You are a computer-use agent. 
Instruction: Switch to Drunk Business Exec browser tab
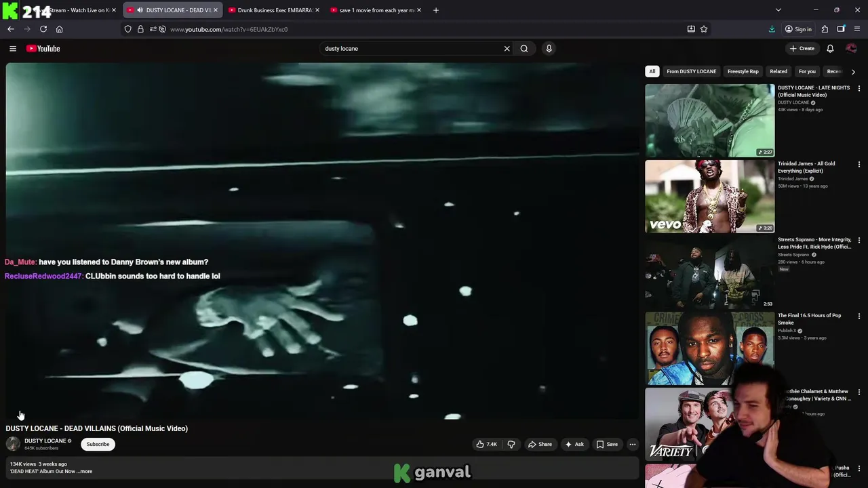[x=273, y=10]
